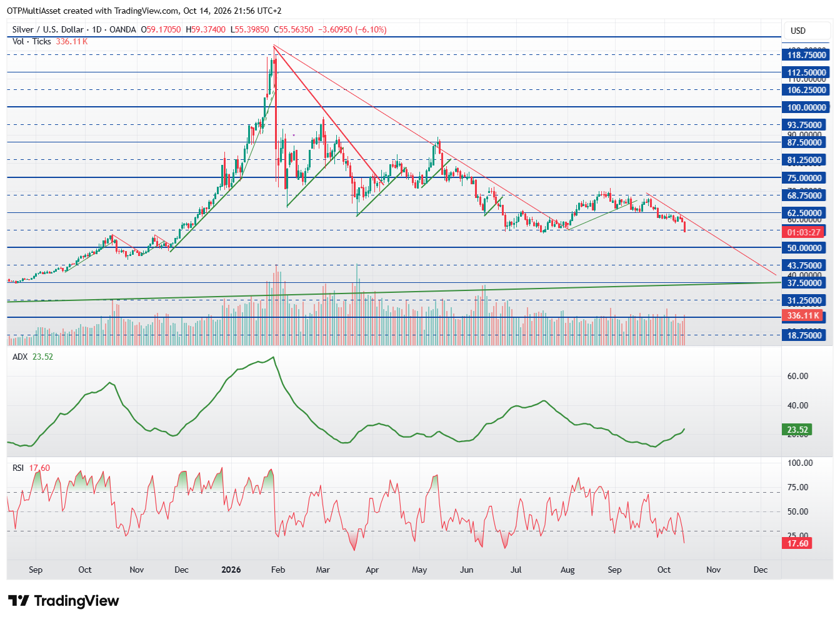This screenshot has height=622, width=840.
Task: Click the 60.00 level on ADX scale
Action: 797,376
